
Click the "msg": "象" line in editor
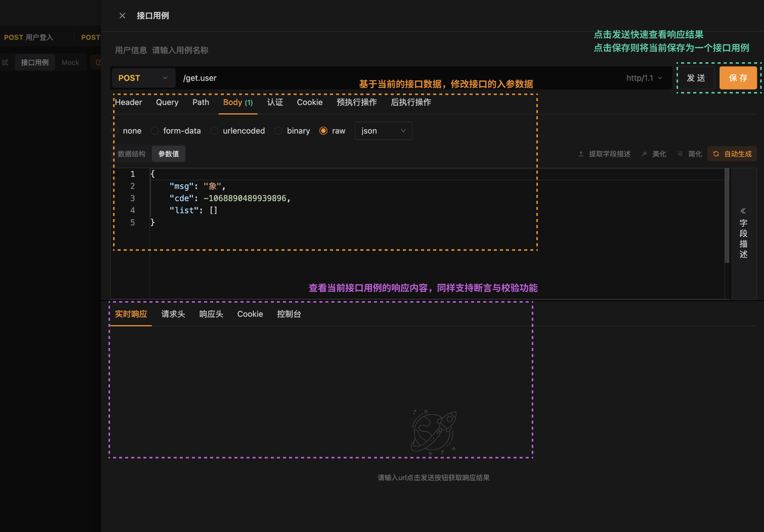[x=198, y=186]
